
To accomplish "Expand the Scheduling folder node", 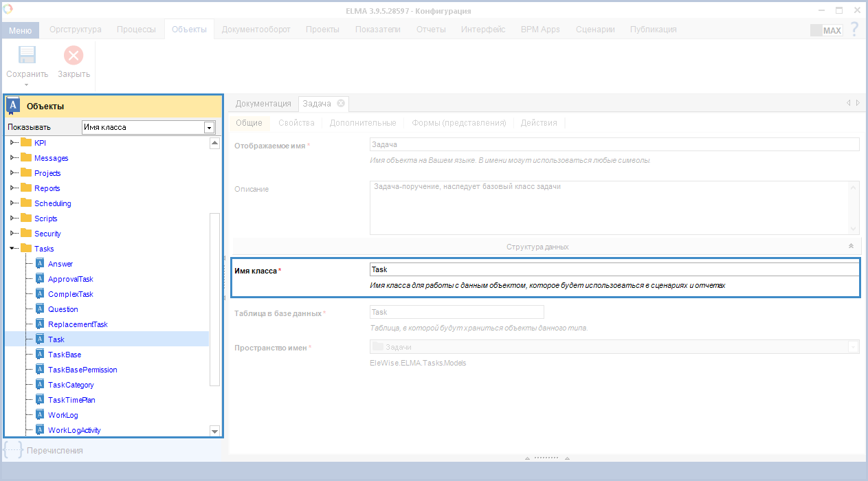I will (x=12, y=203).
